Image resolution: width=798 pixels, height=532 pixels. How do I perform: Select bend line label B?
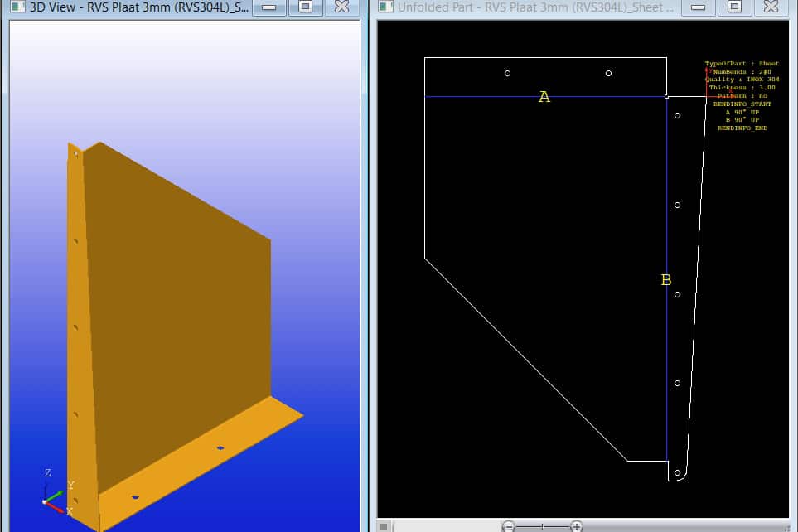pos(665,280)
